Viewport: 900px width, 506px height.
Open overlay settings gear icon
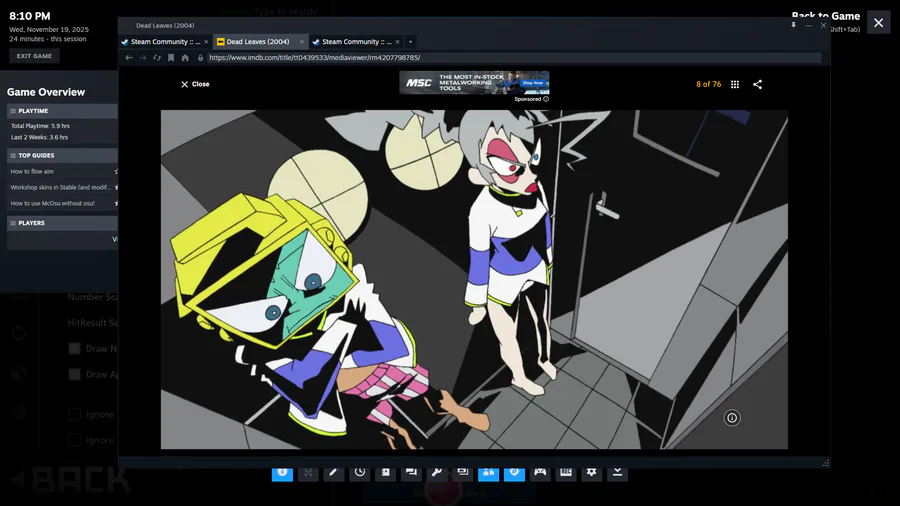click(x=591, y=472)
